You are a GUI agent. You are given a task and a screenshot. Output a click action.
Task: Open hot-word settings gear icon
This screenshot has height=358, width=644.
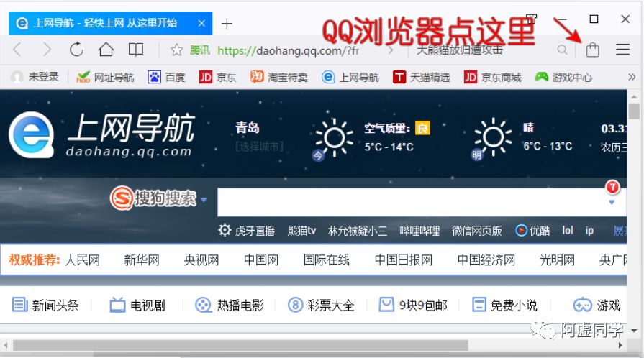225,230
